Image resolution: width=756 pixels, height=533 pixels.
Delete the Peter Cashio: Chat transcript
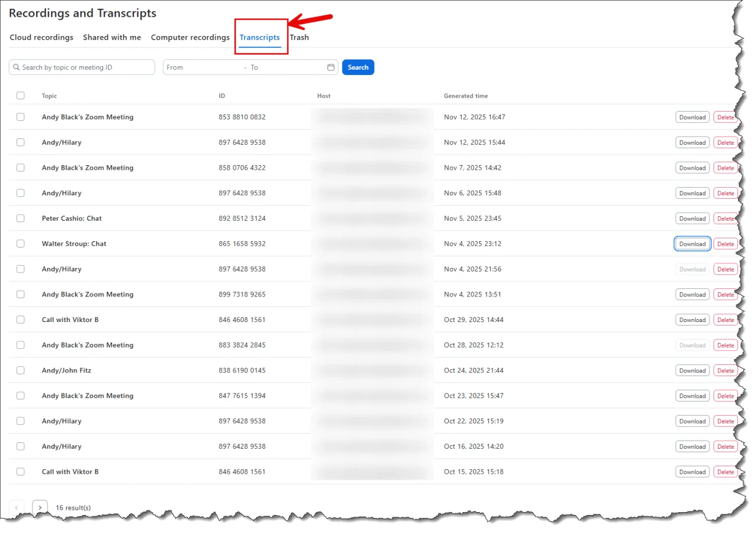[x=725, y=219]
